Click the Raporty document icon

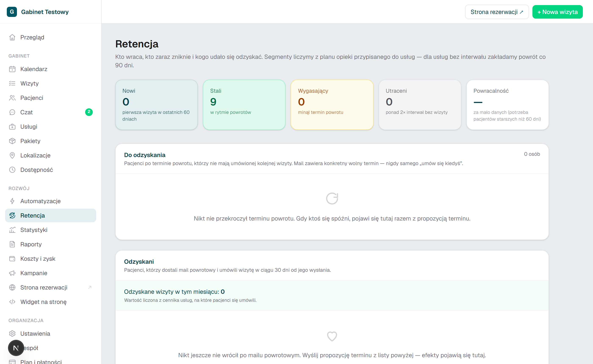(12, 244)
